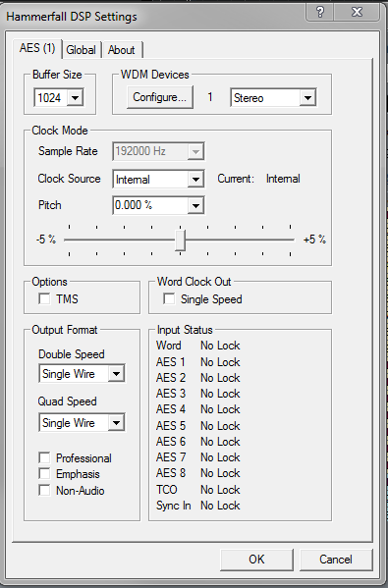Screen dimensions: 388x588
Task: Click the pitch slider thumb
Action: tap(181, 241)
